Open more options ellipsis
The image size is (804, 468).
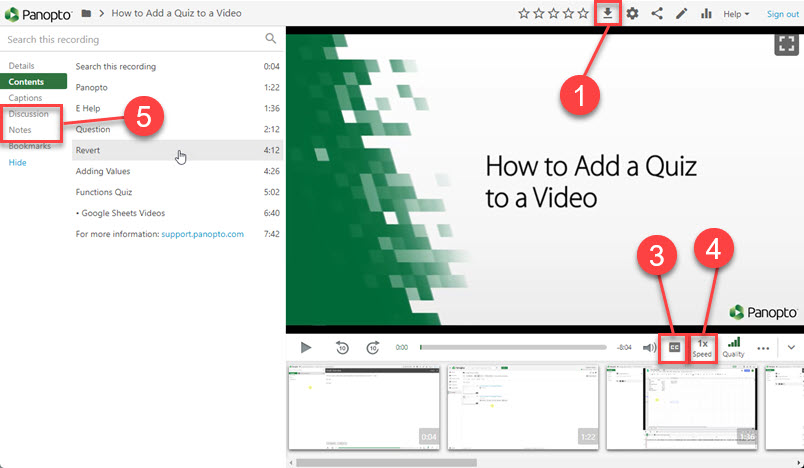[763, 348]
